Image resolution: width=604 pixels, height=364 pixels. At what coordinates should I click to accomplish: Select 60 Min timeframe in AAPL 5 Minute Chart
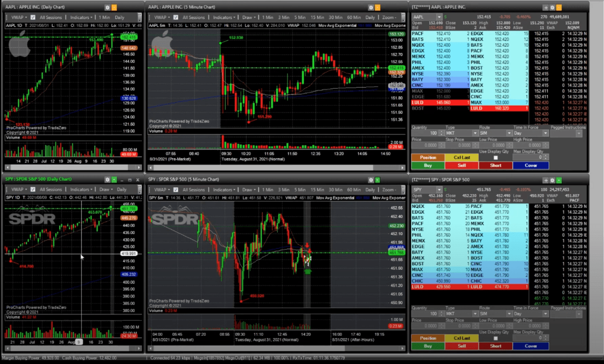coord(354,18)
